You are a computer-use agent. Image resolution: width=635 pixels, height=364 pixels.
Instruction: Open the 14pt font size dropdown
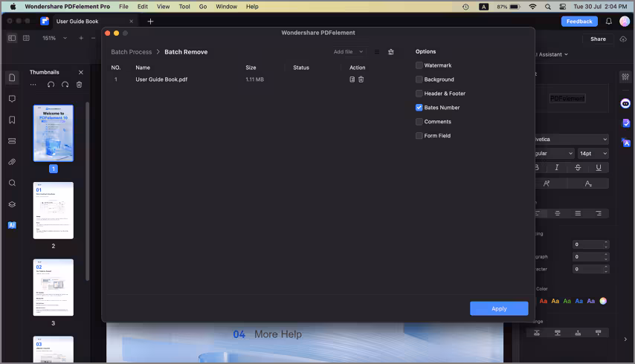pos(593,153)
